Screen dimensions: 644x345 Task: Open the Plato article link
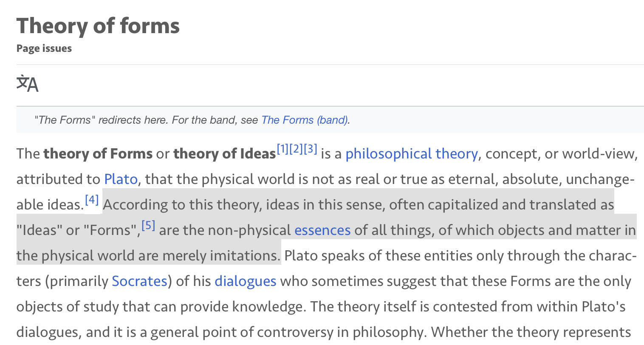(121, 179)
